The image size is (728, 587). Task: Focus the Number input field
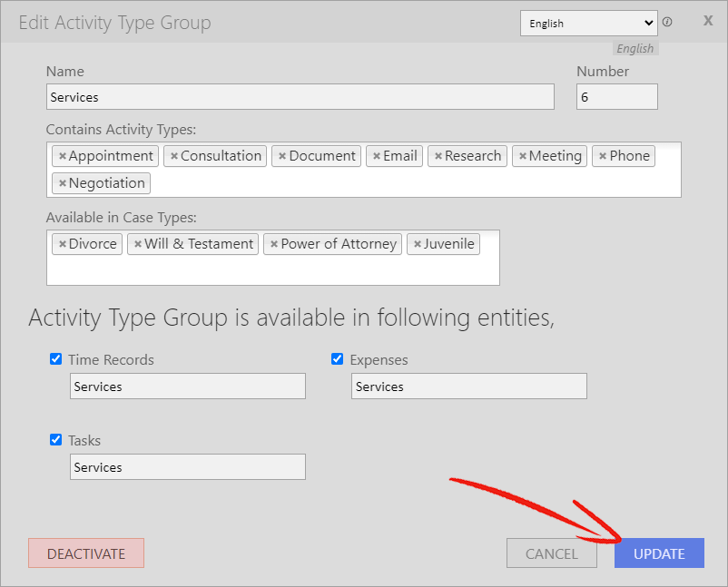click(617, 96)
